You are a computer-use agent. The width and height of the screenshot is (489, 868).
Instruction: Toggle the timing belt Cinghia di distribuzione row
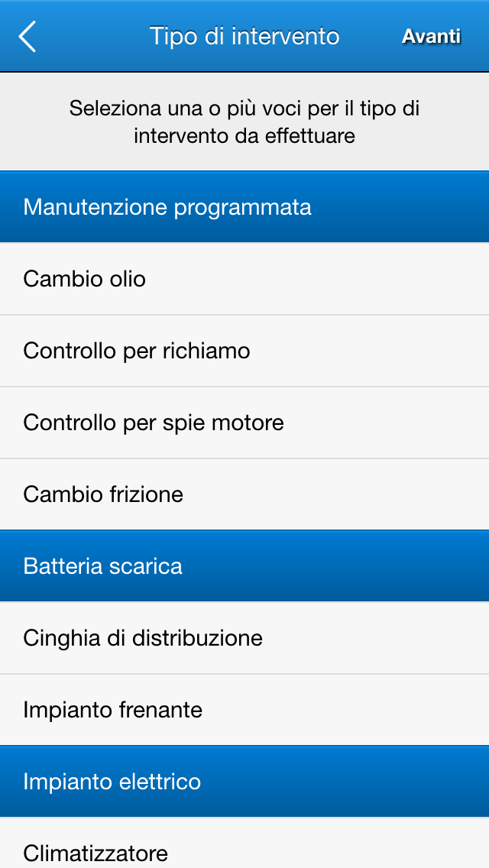pos(244,638)
